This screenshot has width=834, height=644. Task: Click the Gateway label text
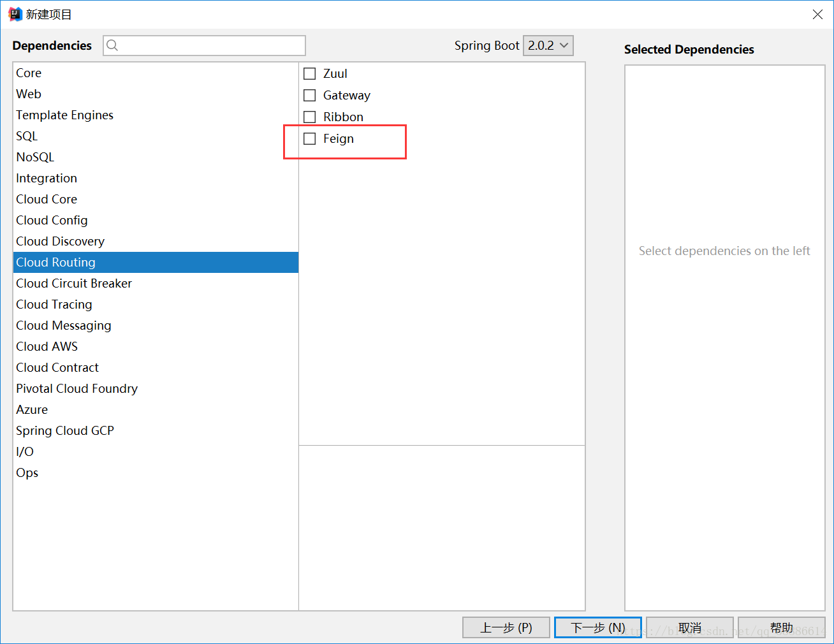coord(347,95)
